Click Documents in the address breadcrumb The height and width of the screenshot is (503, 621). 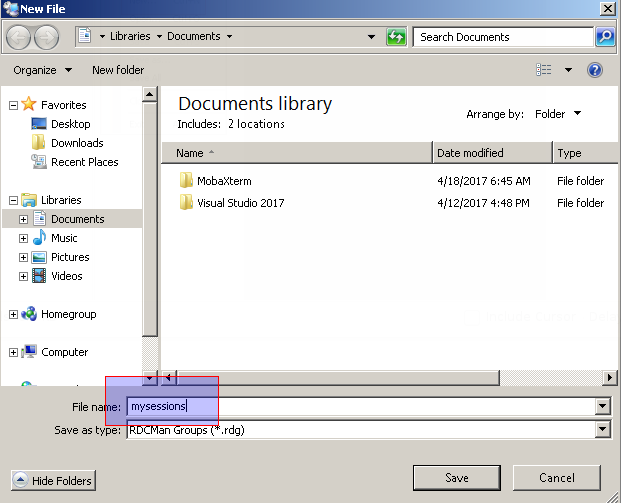[x=194, y=36]
